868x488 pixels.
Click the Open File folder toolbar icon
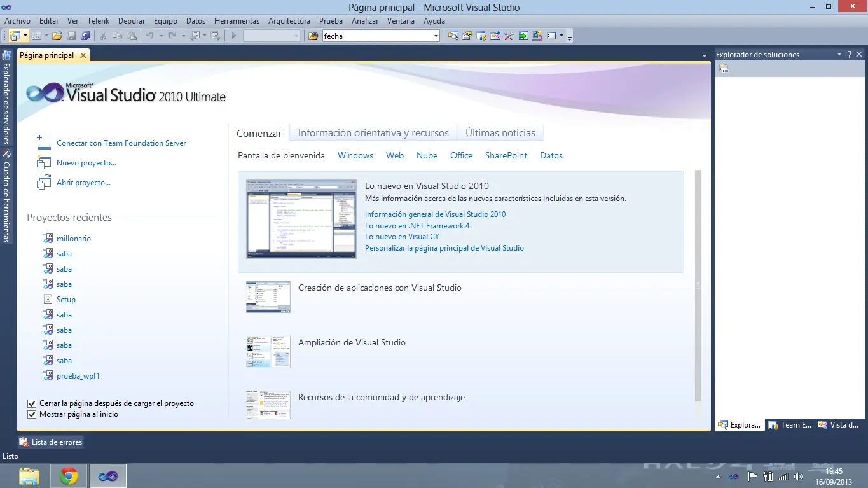click(57, 36)
